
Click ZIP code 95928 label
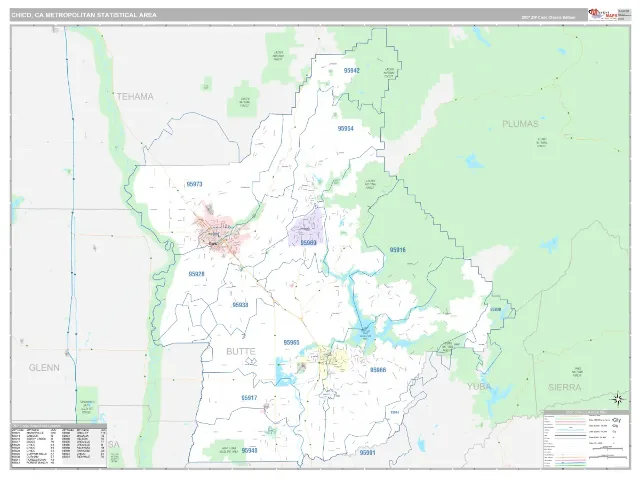[196, 274]
